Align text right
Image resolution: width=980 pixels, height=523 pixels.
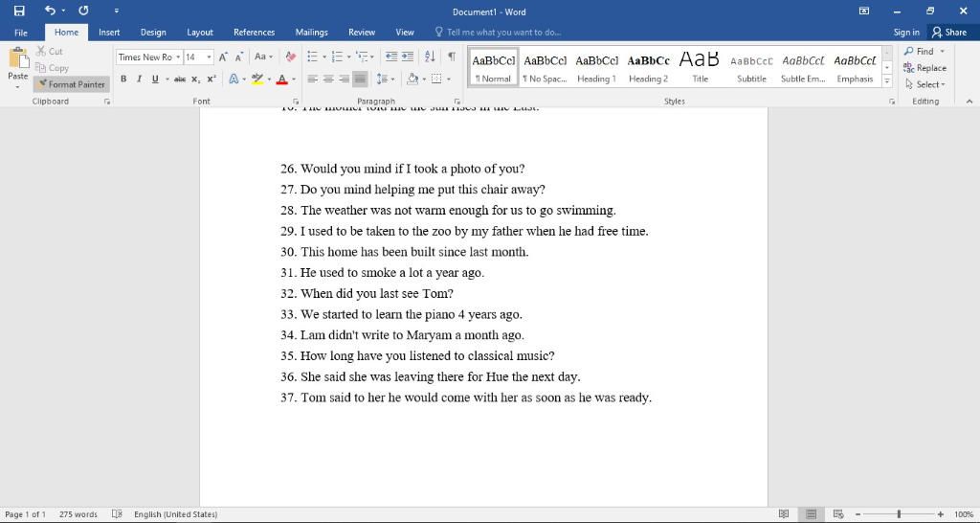pyautogui.click(x=344, y=79)
